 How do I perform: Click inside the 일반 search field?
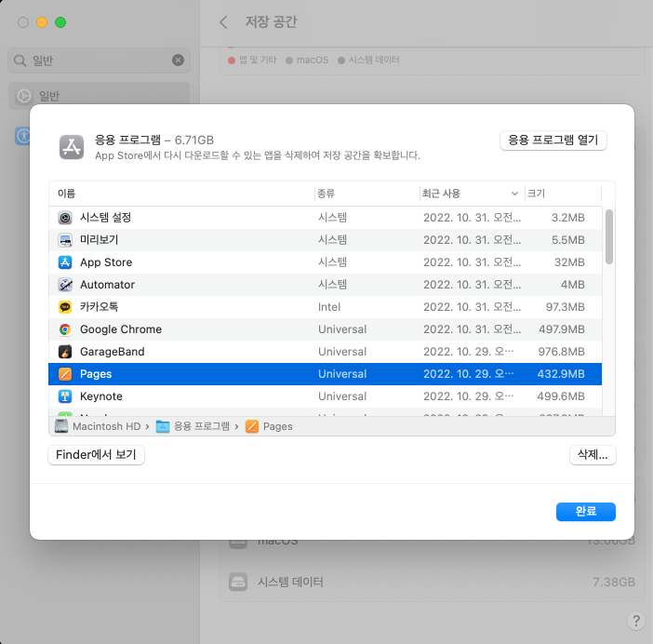tap(100, 60)
